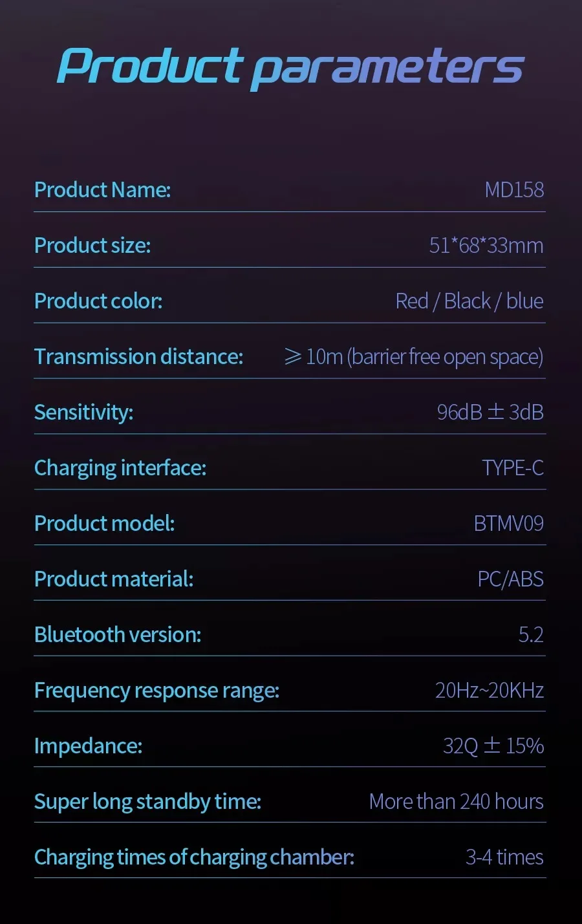Click the "≥10m (barrier free open space)" value
Image resolution: width=582 pixels, height=924 pixels.
[414, 357]
